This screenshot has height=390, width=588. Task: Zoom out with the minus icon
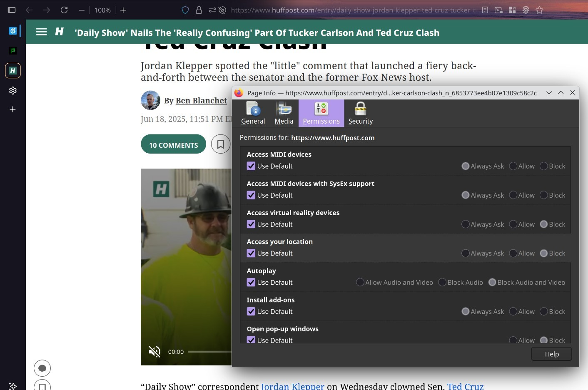[x=82, y=10]
